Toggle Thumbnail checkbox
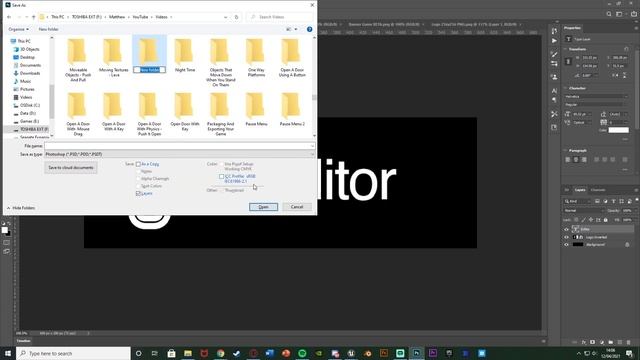The image size is (640, 360). pos(222,190)
